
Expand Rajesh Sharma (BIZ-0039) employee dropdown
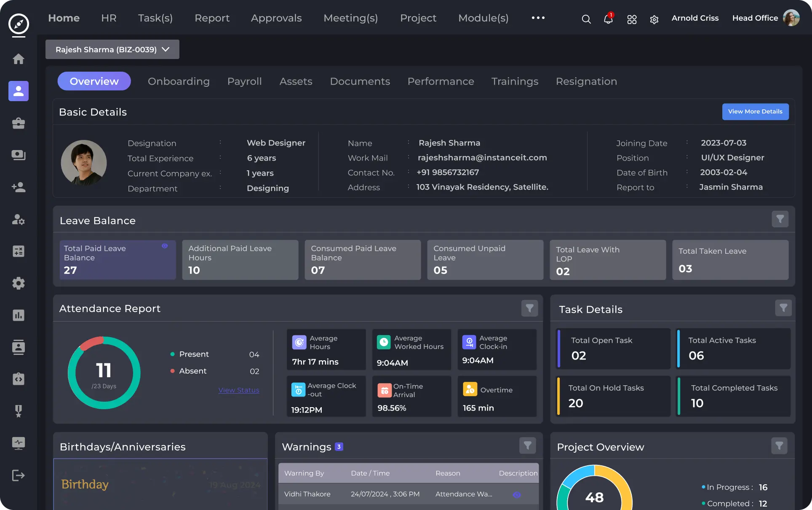click(112, 49)
